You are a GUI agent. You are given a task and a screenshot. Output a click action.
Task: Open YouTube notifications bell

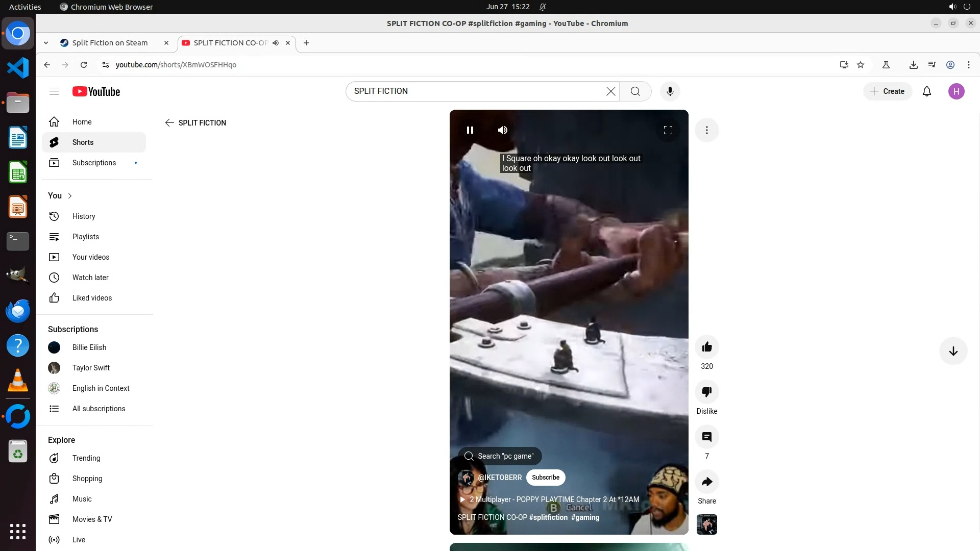(x=926, y=91)
